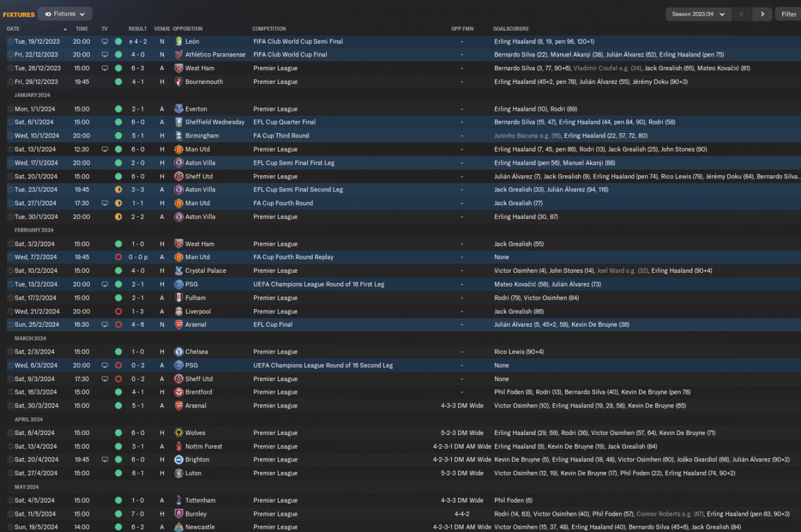This screenshot has height=532, width=801.
Task: Sort by the OPP FMN column header
Action: [x=462, y=29]
